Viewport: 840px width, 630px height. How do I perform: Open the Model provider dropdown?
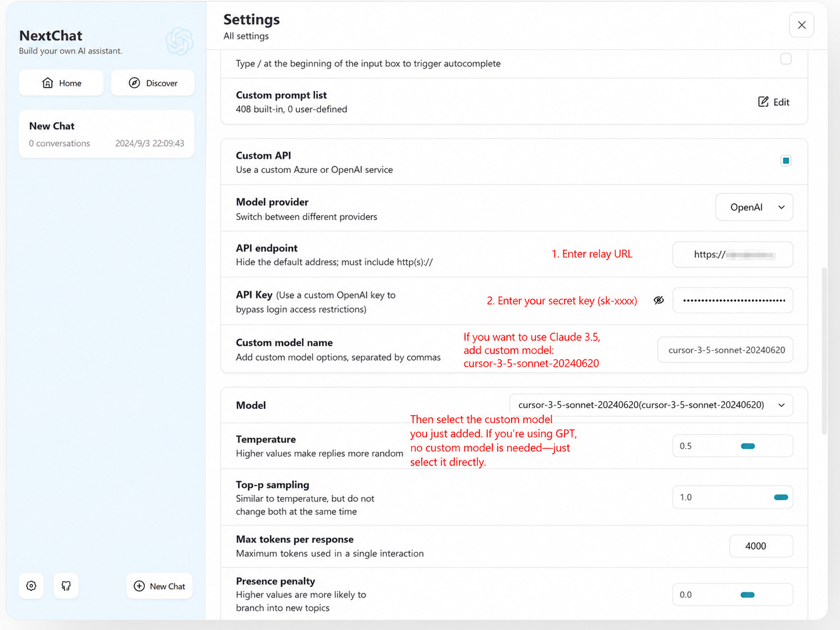click(x=754, y=207)
